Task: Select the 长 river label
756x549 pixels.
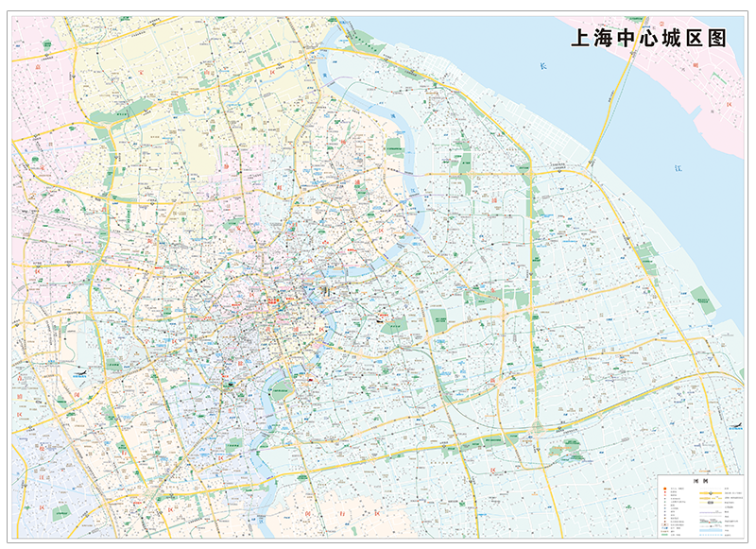Action: tap(542, 66)
